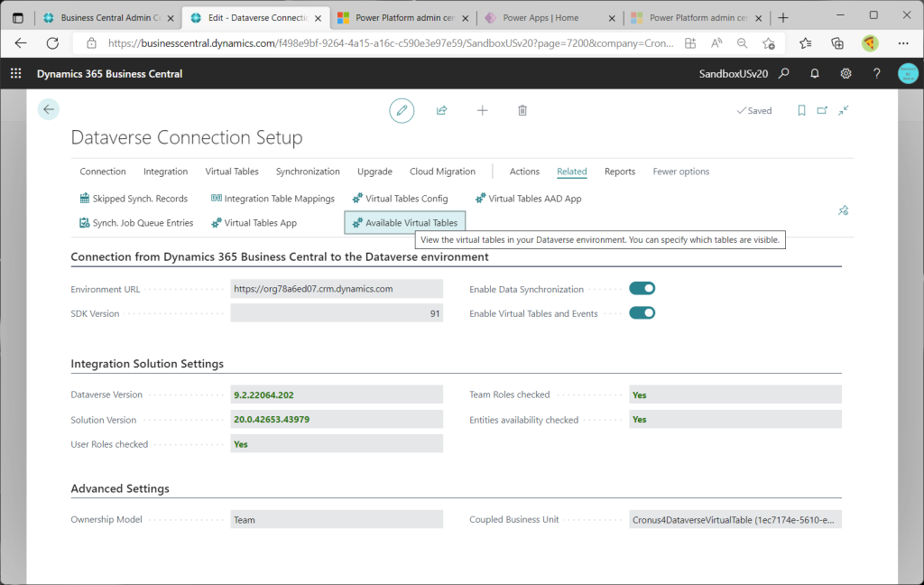Open the browser favorites list icon
Screen dimensions: 924x585
click(x=806, y=43)
